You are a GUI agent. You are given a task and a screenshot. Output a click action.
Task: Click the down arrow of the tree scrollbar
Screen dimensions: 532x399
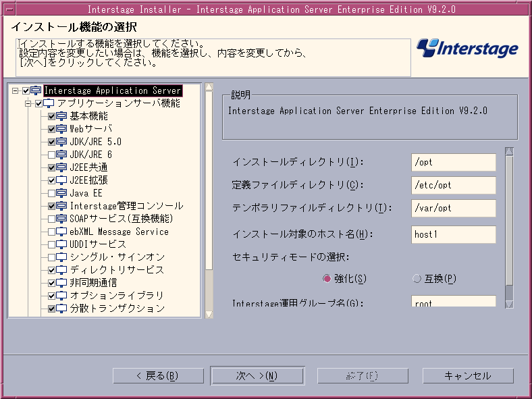point(209,314)
